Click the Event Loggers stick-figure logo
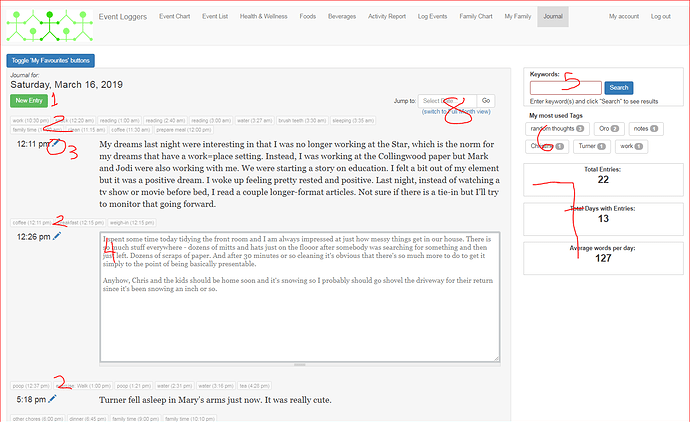 (50, 26)
